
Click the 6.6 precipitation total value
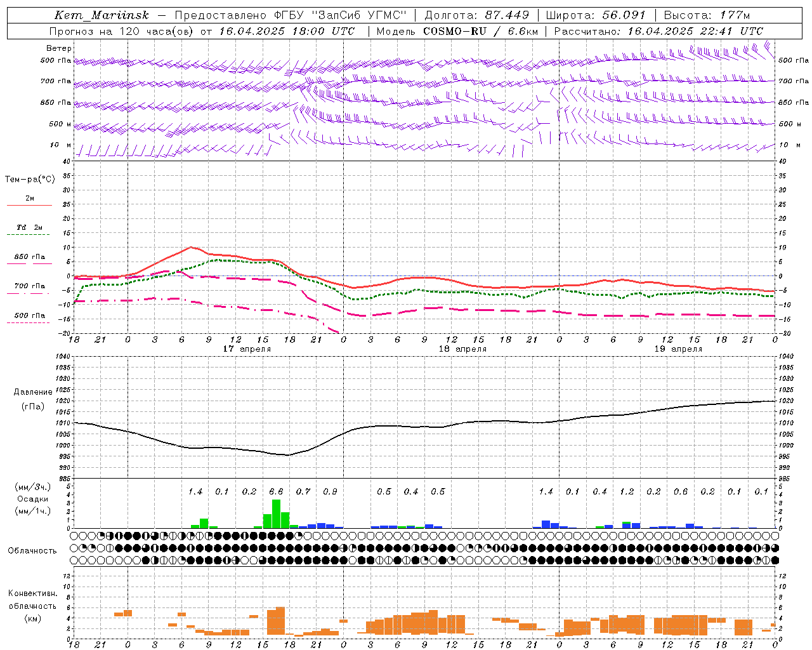tap(276, 491)
